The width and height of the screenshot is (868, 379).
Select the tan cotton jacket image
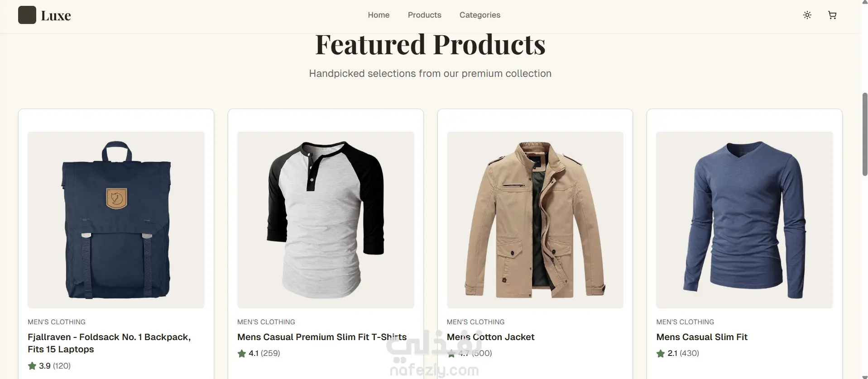click(x=535, y=220)
